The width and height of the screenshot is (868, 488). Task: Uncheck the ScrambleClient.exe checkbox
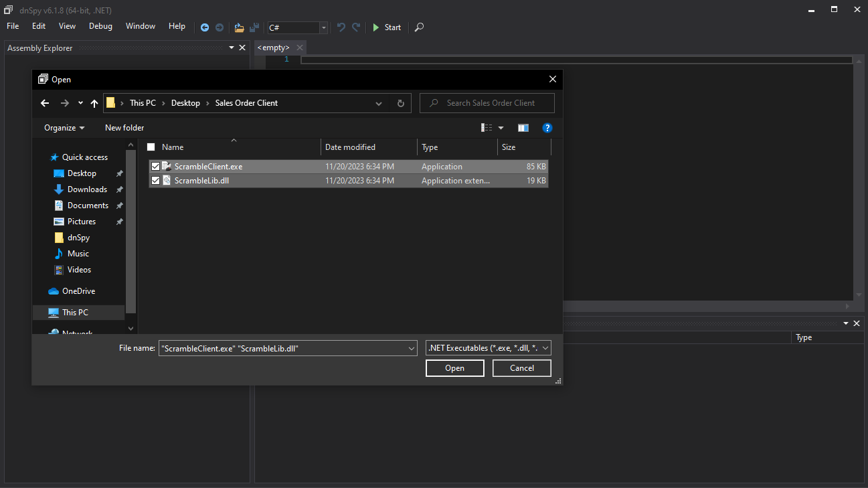point(155,167)
